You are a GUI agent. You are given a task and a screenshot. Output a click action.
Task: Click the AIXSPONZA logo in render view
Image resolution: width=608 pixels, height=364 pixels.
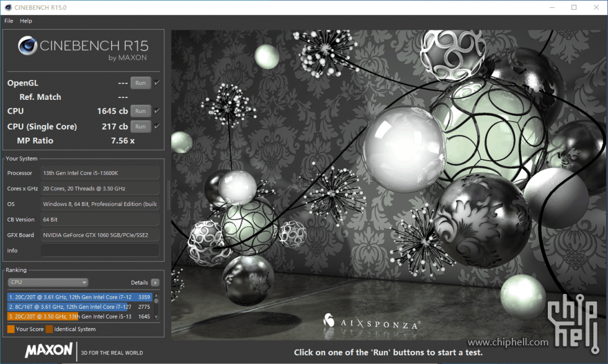coord(371,322)
